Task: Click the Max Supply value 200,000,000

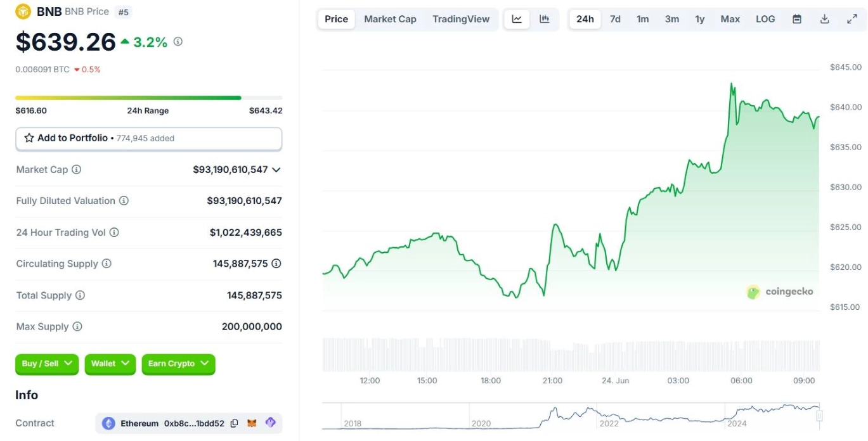Action: (x=252, y=327)
